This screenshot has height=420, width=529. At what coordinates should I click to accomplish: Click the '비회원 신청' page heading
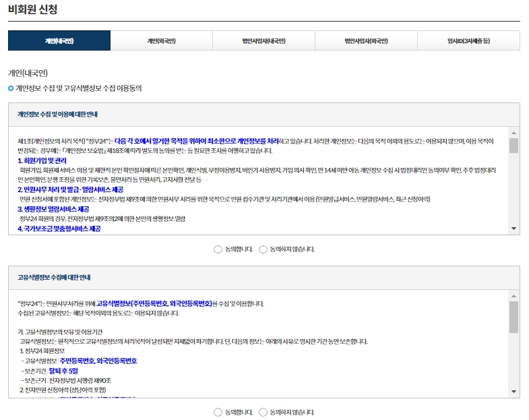coord(33,9)
